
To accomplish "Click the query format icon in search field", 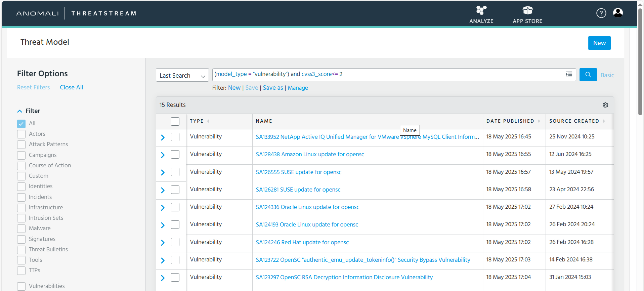I will 569,75.
